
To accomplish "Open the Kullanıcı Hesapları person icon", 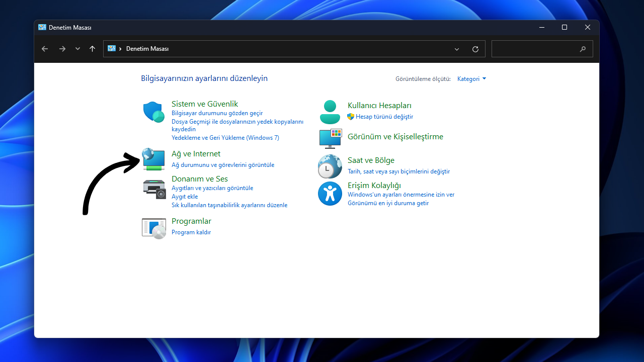I will coord(330,112).
